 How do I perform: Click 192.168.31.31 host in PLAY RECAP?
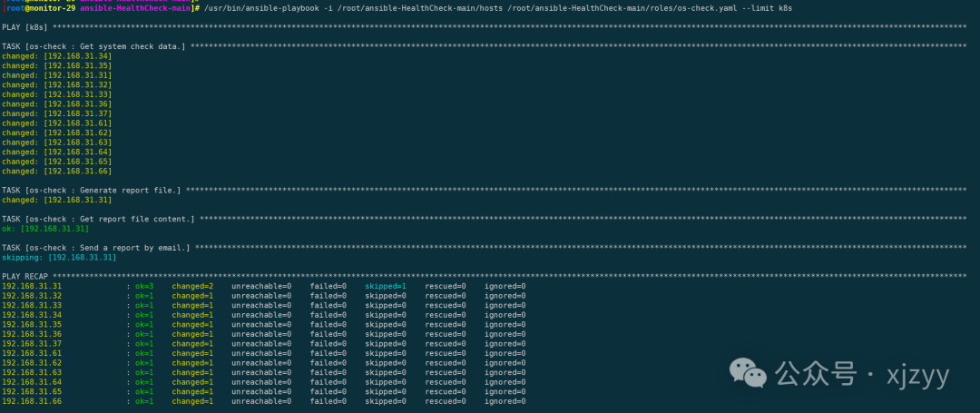click(x=32, y=286)
